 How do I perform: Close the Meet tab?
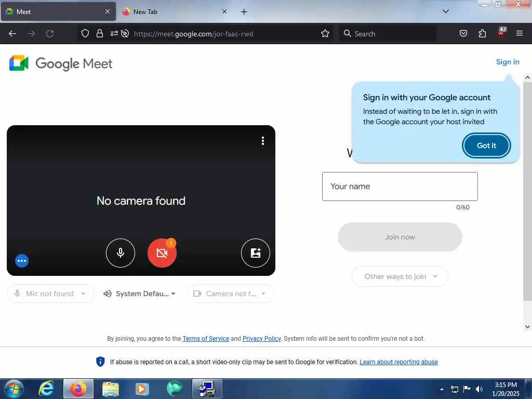pos(108,11)
